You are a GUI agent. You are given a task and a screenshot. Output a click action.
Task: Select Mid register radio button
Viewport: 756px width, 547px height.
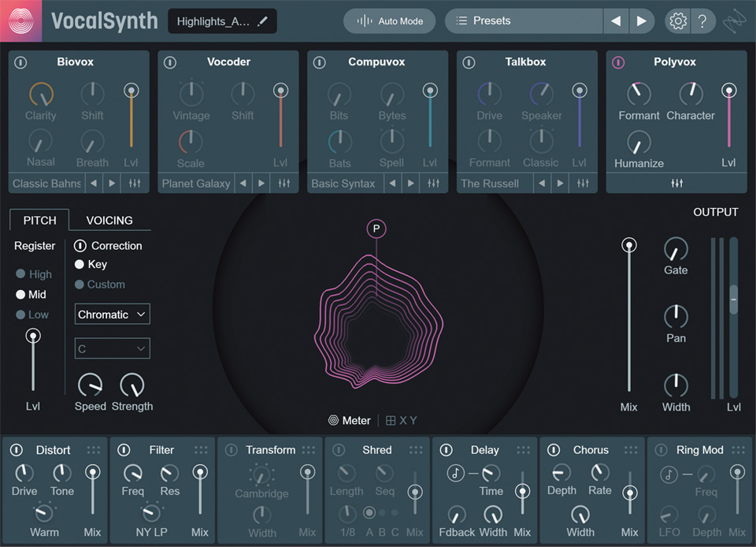point(20,294)
